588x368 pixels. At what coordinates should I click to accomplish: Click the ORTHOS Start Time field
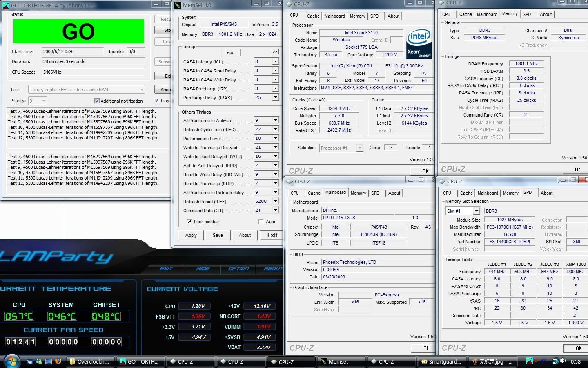click(73, 52)
